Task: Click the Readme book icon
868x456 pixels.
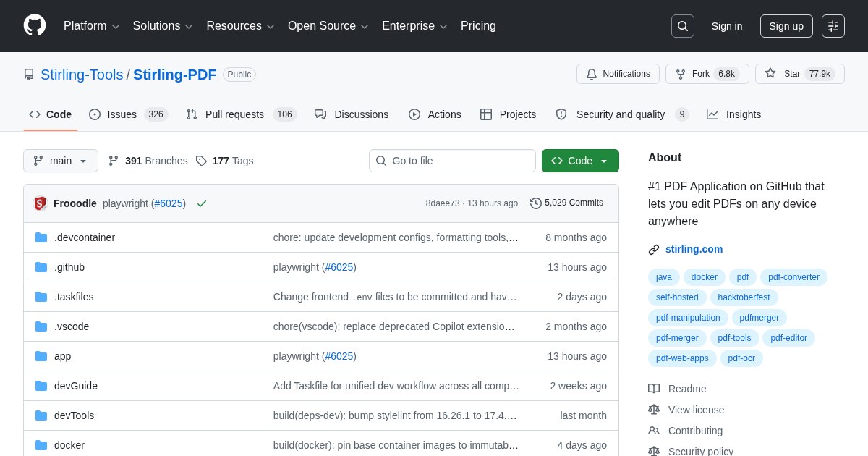Action: point(654,389)
